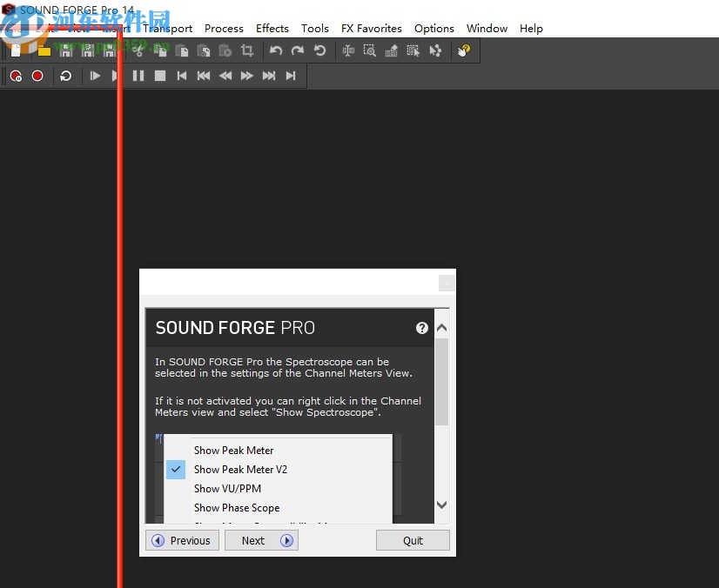Undo the last action
The image size is (719, 588).
click(x=276, y=50)
